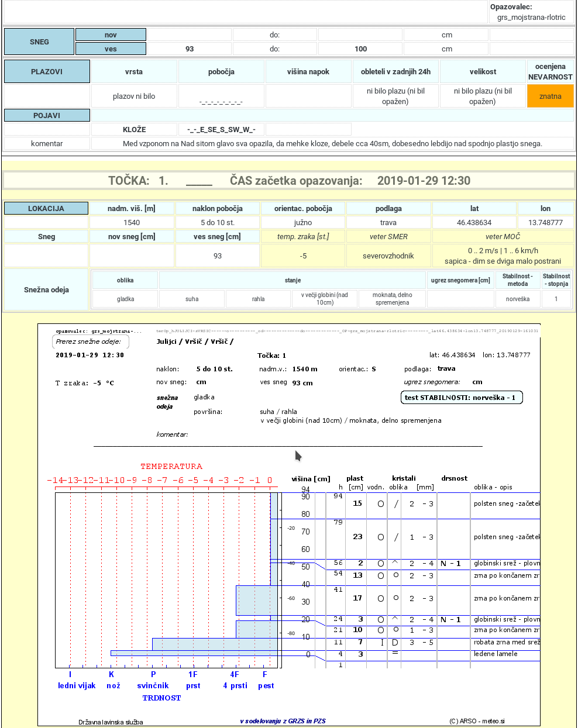578x728 pixels.
Task: Click the blue 'LOKACIJA' header cell
Action: click(x=46, y=208)
